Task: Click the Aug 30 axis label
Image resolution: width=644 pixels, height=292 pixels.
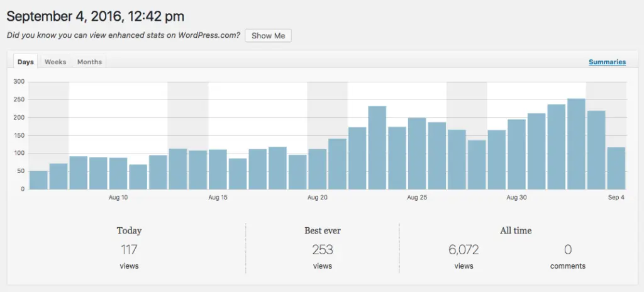Action: (x=517, y=198)
